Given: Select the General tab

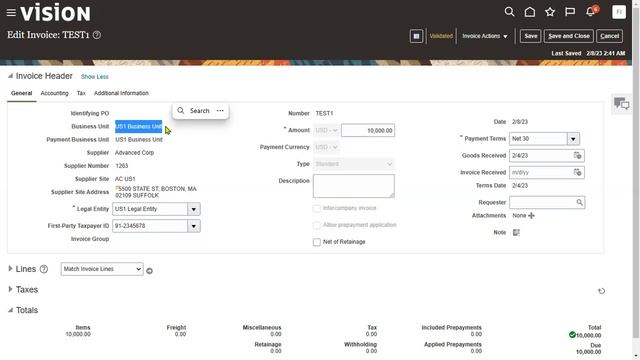Looking at the screenshot, I should 22,93.
